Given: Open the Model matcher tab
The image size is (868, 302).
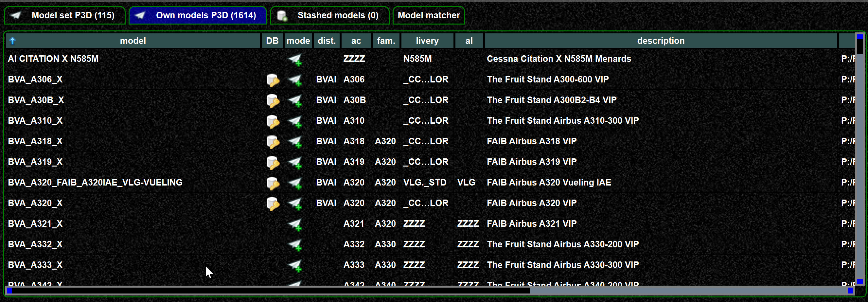Looking at the screenshot, I should click(x=429, y=15).
